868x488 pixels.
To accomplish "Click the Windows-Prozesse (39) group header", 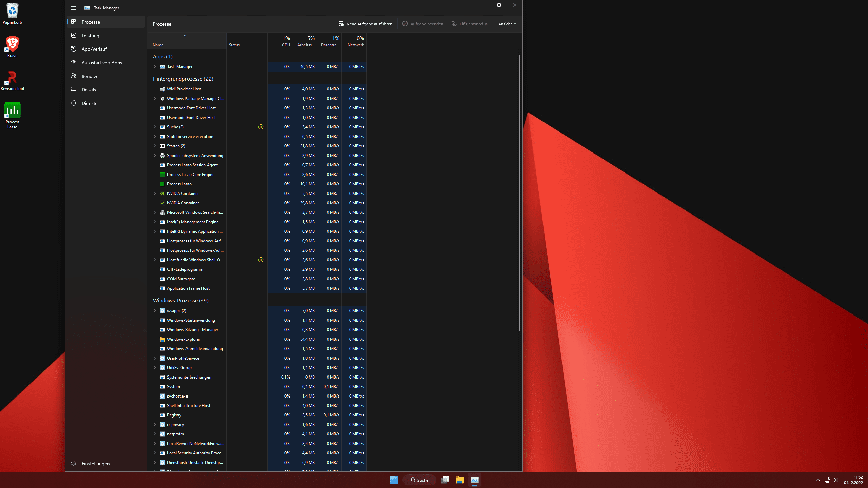I will [x=180, y=301].
